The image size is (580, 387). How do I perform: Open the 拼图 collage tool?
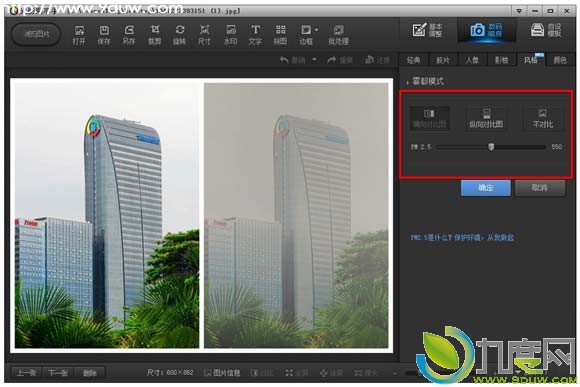pyautogui.click(x=280, y=35)
